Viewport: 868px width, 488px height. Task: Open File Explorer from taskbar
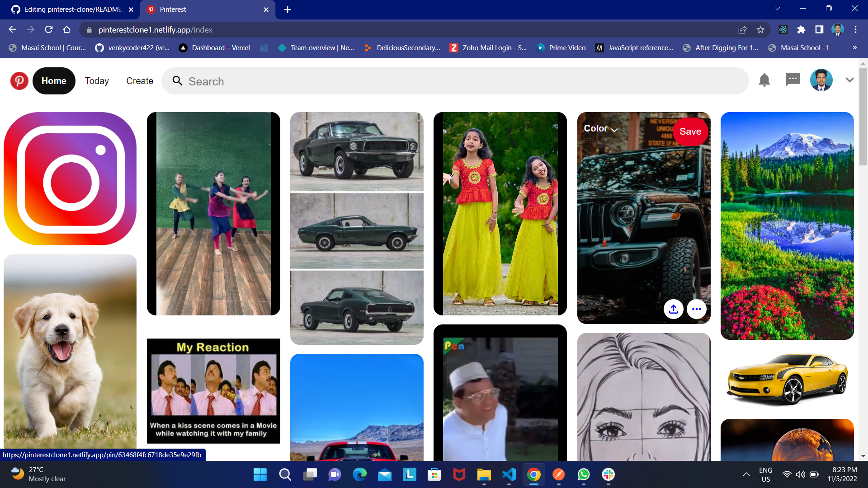click(x=484, y=474)
